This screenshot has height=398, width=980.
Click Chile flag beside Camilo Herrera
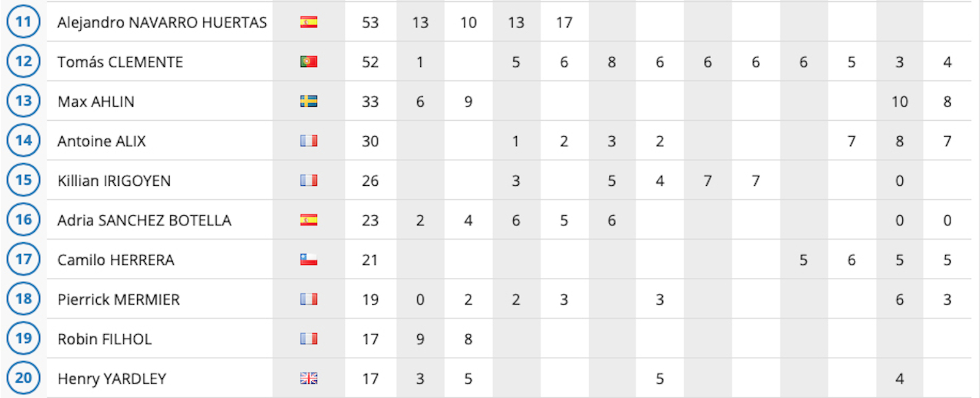(309, 259)
